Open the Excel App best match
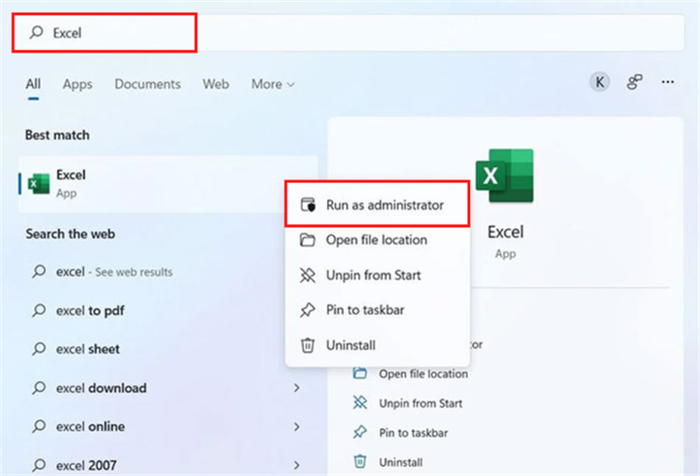The image size is (700, 476). coord(168,184)
